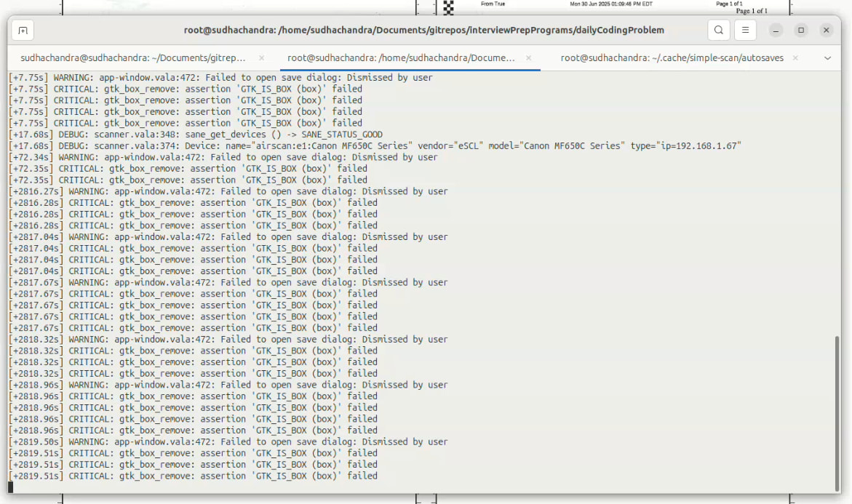Expand the tab list dropdown arrow
Screen dimensions: 852x504
coord(827,58)
